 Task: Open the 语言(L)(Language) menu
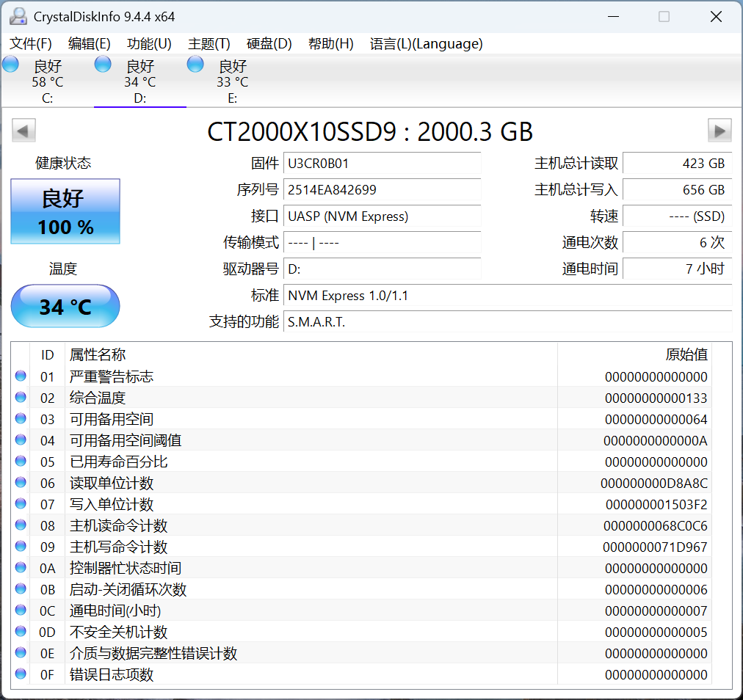click(x=426, y=44)
